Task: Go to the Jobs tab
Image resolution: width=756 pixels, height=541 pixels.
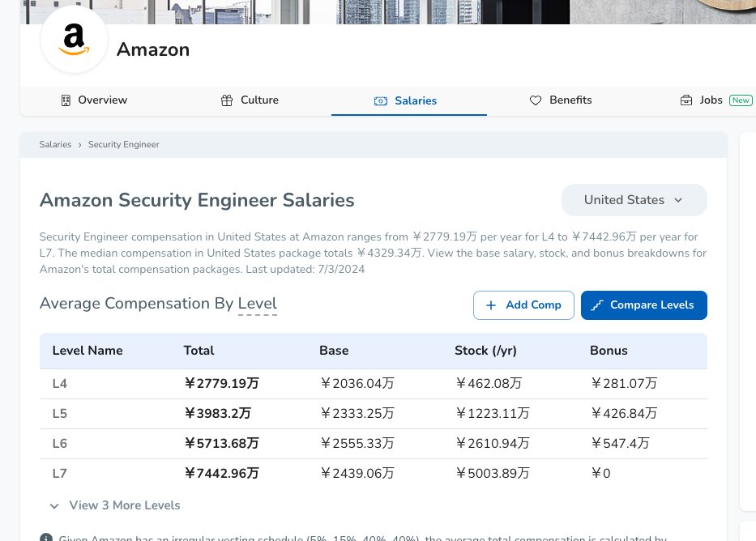Action: (711, 100)
